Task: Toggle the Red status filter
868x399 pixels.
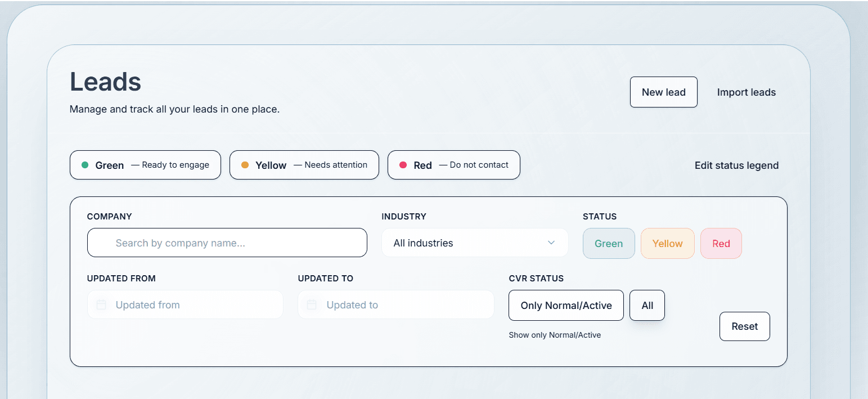Action: click(x=721, y=244)
